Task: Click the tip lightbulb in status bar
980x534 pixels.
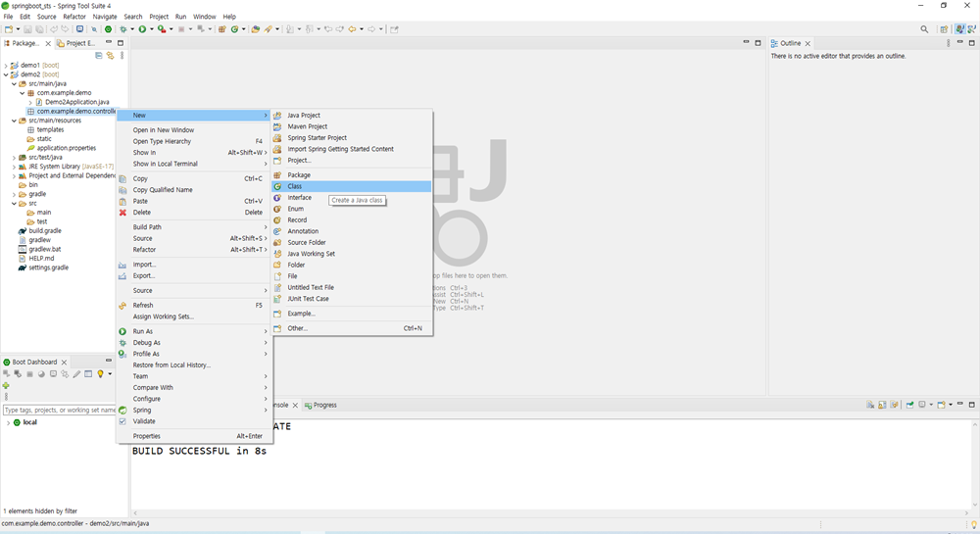Action: 974,524
